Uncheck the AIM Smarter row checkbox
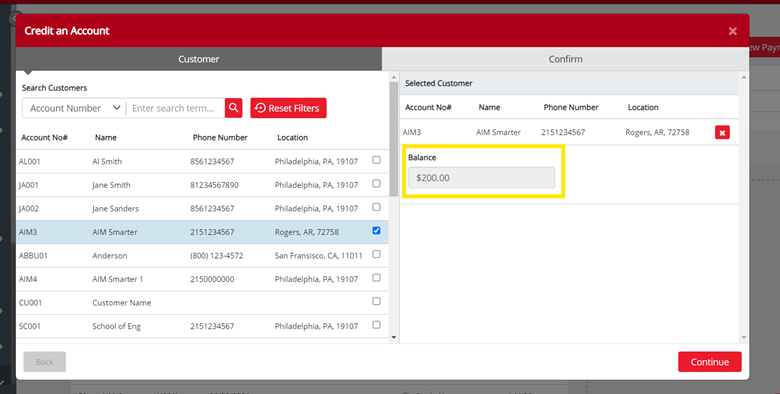The height and width of the screenshot is (394, 780). click(377, 230)
